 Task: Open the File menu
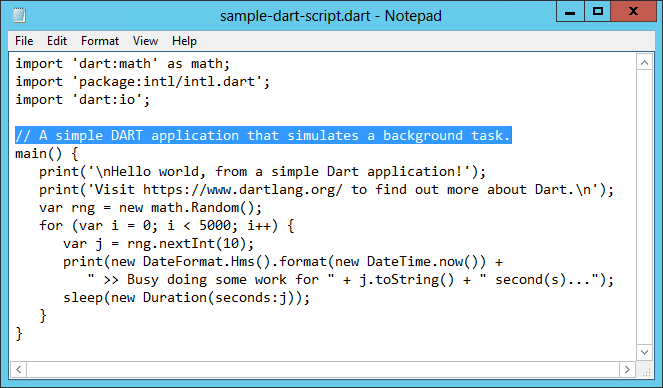(x=24, y=41)
